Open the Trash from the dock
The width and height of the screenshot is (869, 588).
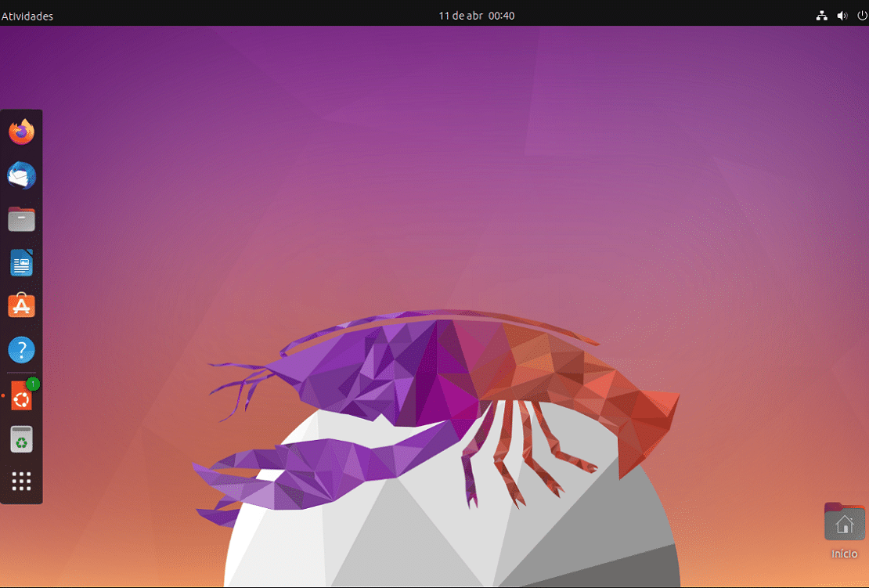click(22, 439)
